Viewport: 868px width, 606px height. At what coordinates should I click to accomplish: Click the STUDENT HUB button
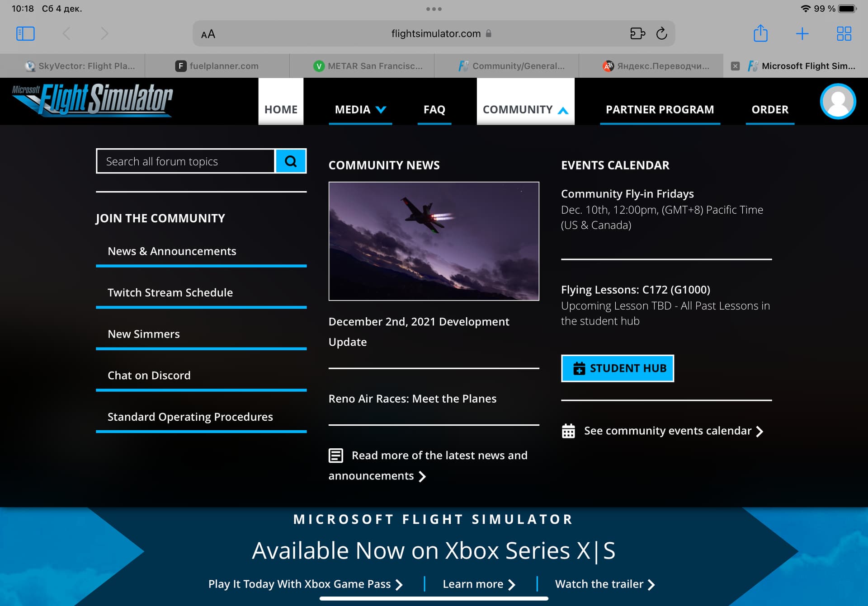pyautogui.click(x=617, y=368)
